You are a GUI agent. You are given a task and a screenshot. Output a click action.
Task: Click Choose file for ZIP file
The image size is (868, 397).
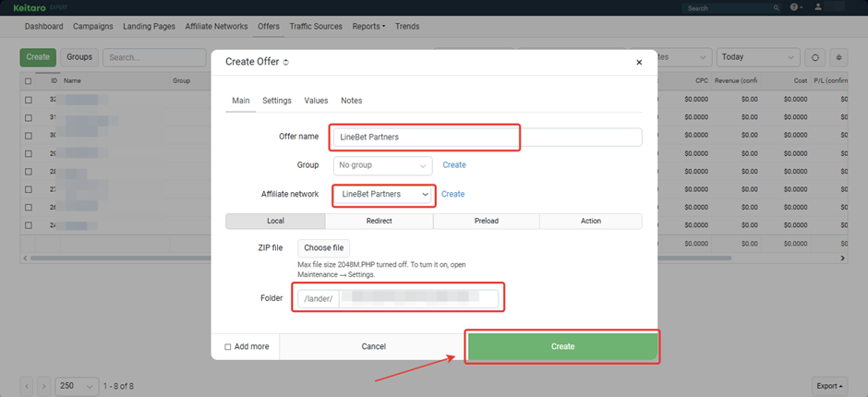[x=324, y=248]
